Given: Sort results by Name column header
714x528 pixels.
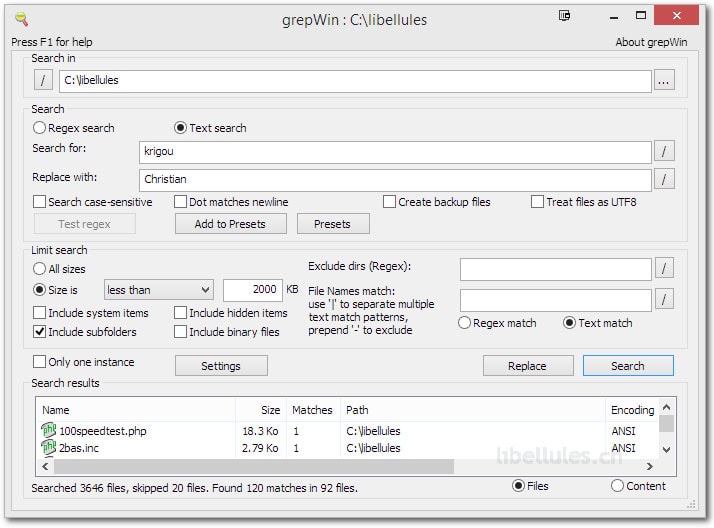Looking at the screenshot, I should [x=136, y=410].
